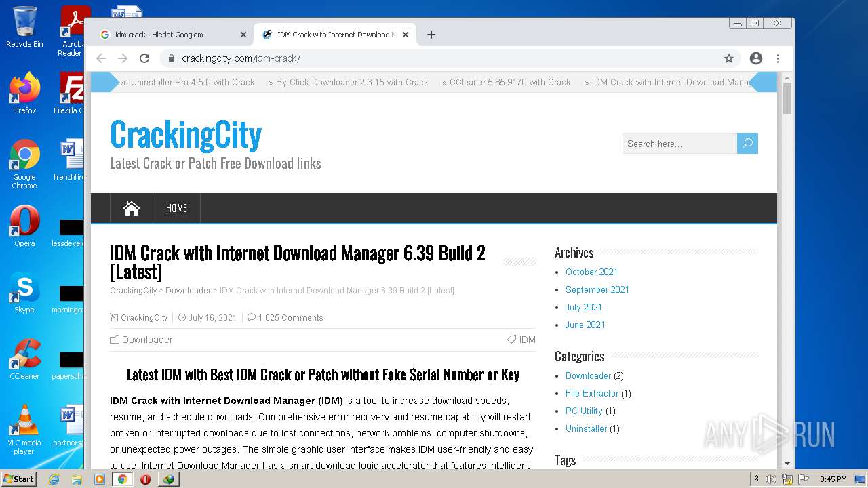Open June 2021 archive

585,325
